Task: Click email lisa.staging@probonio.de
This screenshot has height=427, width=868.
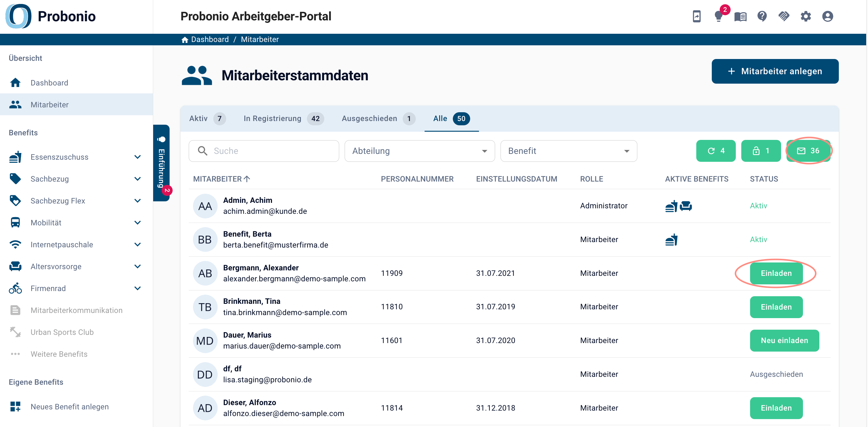Action: 267,380
